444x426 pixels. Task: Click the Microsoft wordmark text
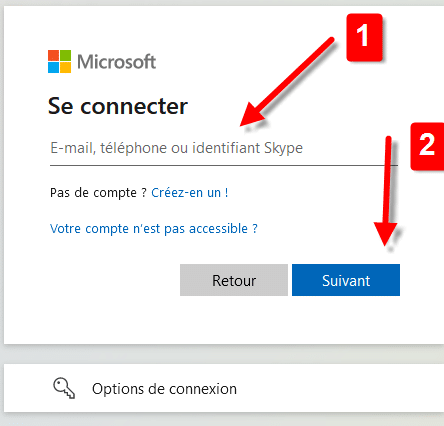[117, 62]
